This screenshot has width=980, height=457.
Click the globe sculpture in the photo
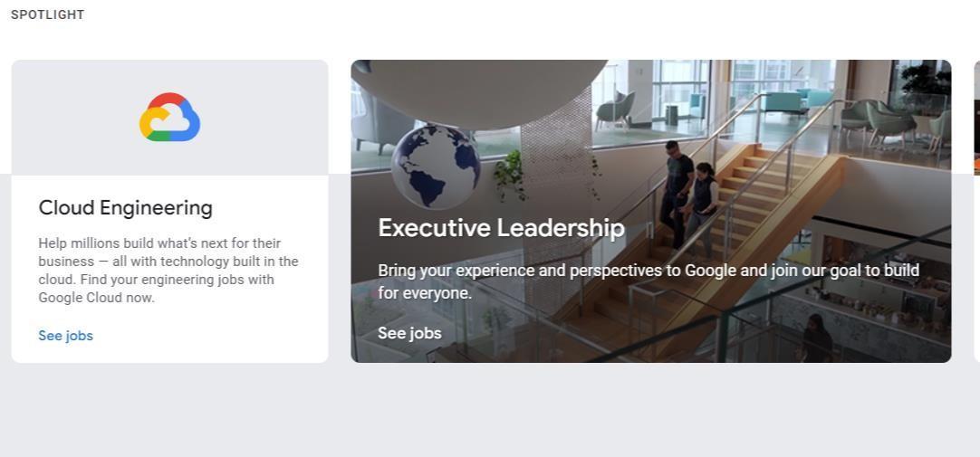point(436,166)
